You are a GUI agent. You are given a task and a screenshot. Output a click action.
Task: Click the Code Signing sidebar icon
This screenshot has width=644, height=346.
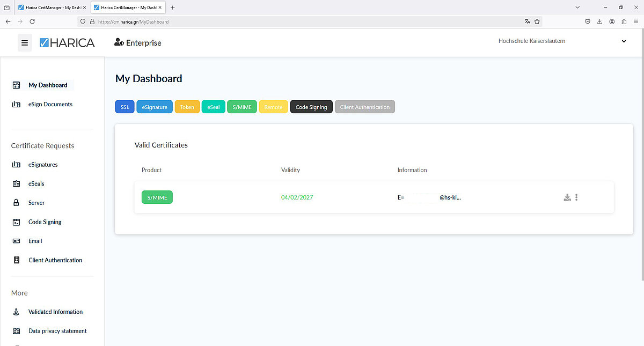click(16, 222)
